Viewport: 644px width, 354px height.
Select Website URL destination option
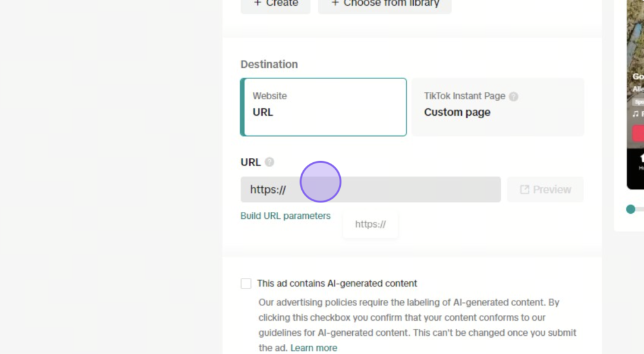[x=324, y=107]
